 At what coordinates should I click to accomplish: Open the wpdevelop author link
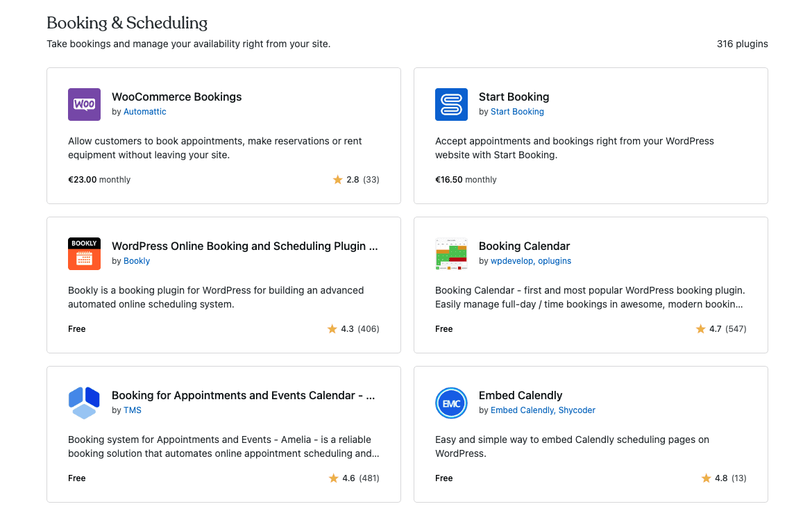click(511, 261)
